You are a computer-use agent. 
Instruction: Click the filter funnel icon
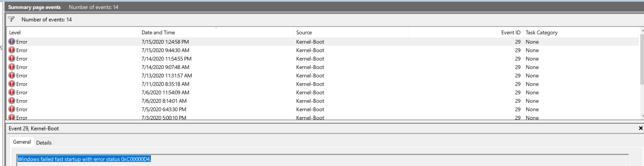pyautogui.click(x=11, y=19)
